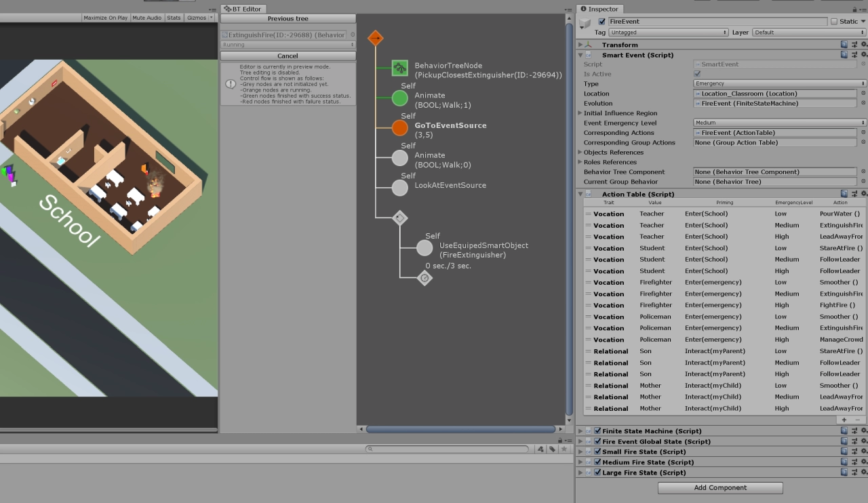Disable the Large Fire State script
868x503 pixels.
597,472
